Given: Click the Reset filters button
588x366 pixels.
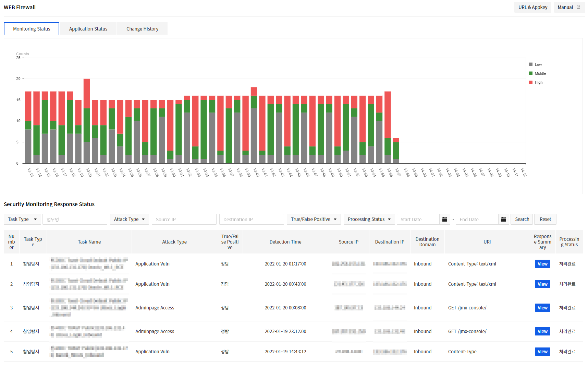Looking at the screenshot, I should coord(545,219).
